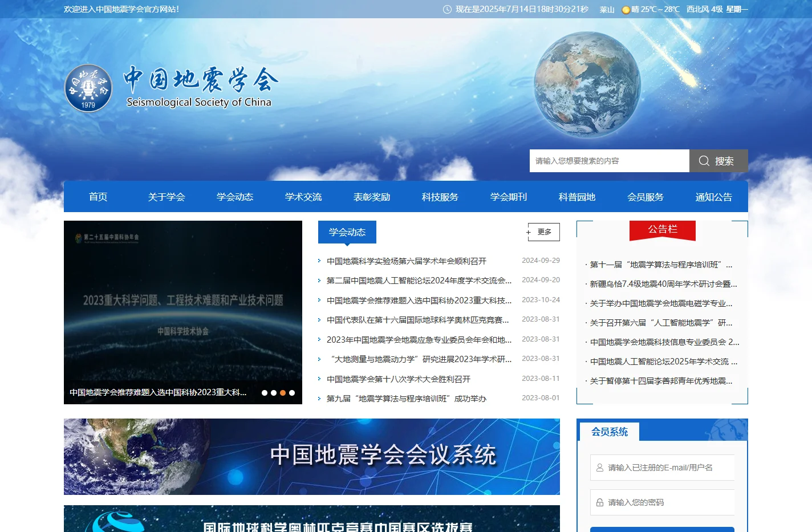Open notice 关于举办中国地震学会地震电磁学专业
812x532 pixels.
[x=661, y=303]
